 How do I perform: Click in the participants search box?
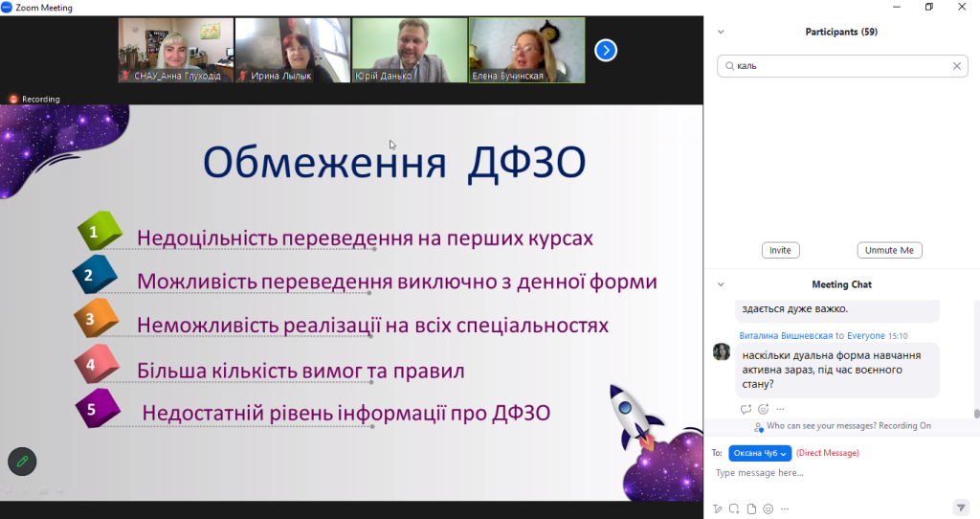tap(837, 66)
